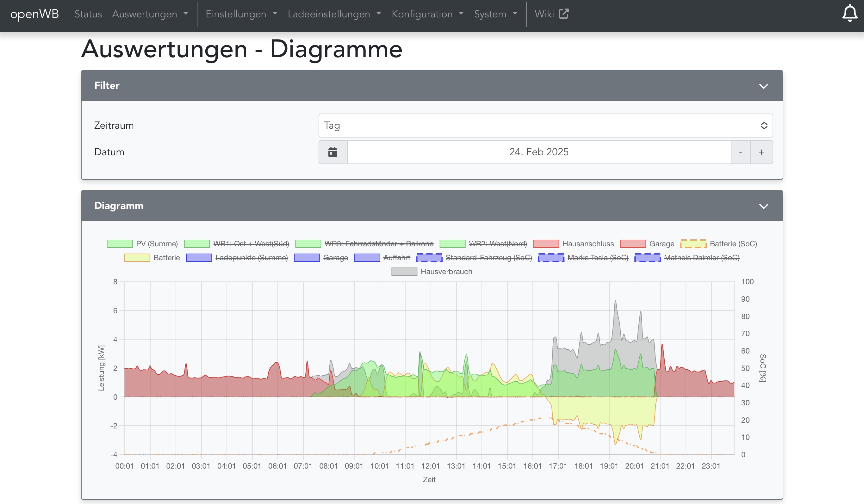Image resolution: width=864 pixels, height=504 pixels.
Task: Collapse the Filter panel chevron
Action: 763,86
